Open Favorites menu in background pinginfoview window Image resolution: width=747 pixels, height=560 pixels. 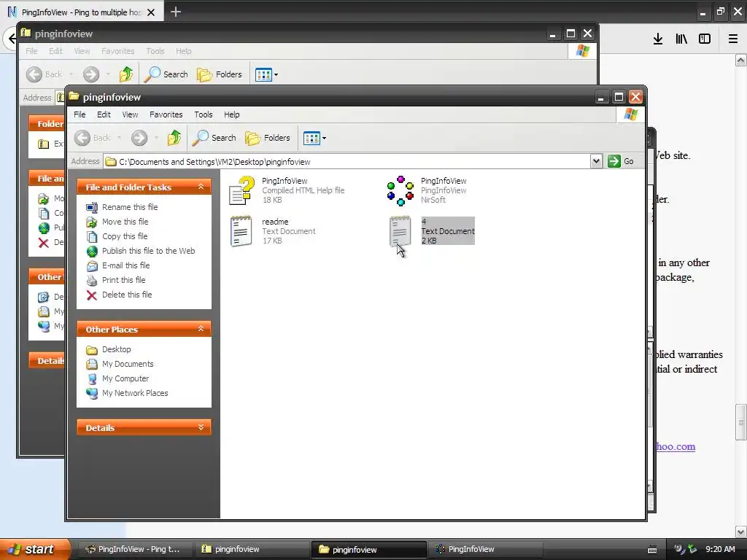pos(117,51)
